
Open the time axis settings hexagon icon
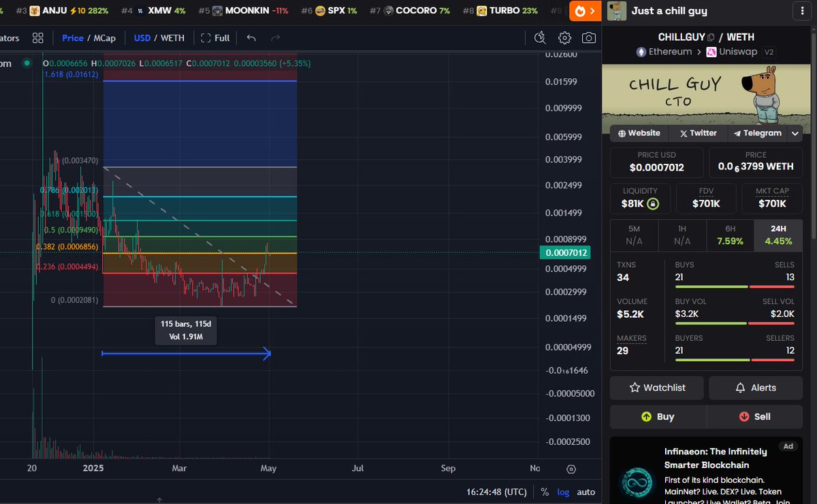click(x=571, y=469)
